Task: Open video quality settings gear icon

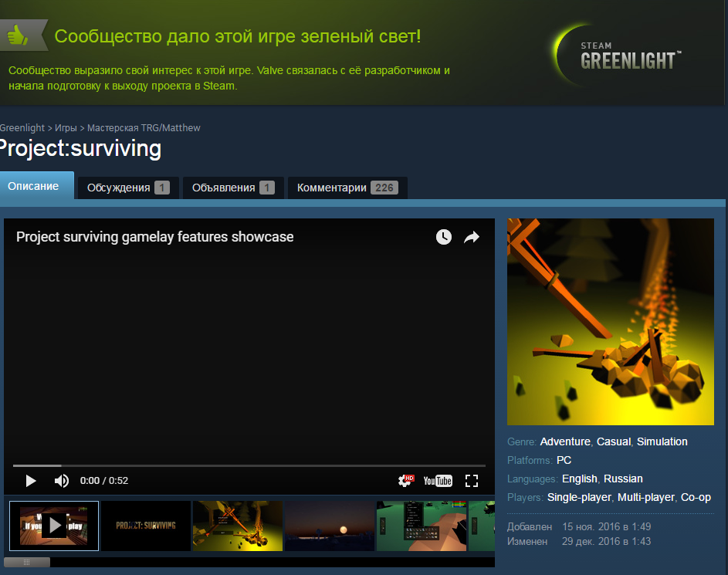Action: coord(406,480)
